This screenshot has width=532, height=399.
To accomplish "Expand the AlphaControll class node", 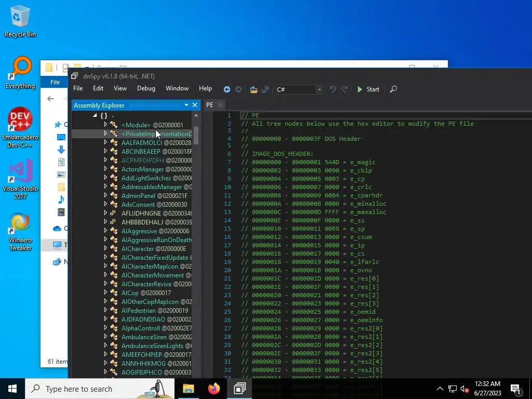I will pyautogui.click(x=105, y=327).
